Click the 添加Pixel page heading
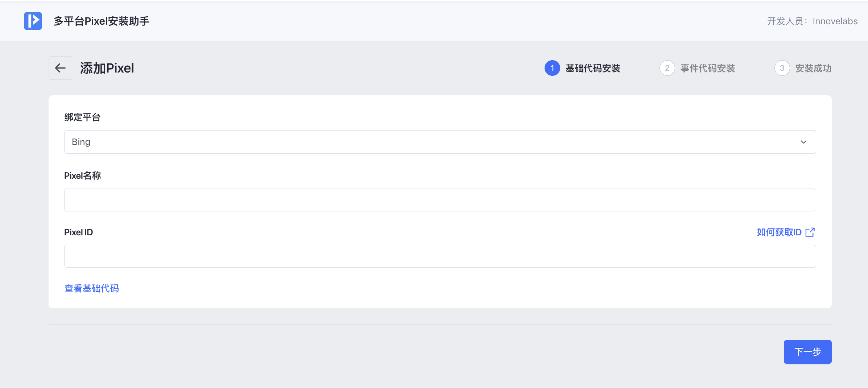Screen dimensions: 868x388 107,68
